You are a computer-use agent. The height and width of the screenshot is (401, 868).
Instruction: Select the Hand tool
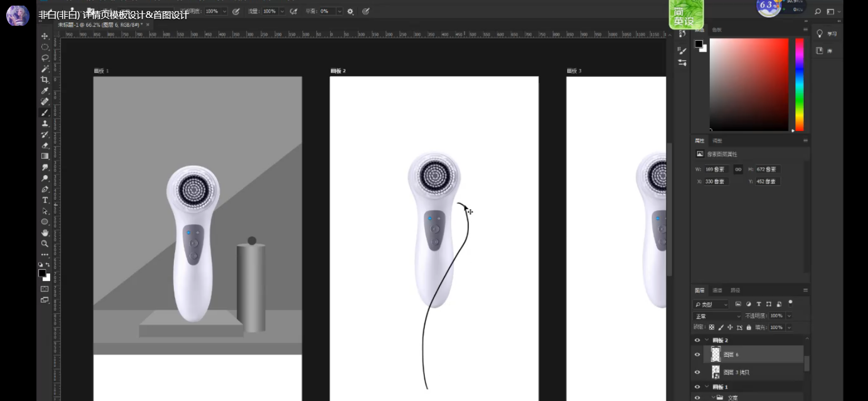pos(45,233)
